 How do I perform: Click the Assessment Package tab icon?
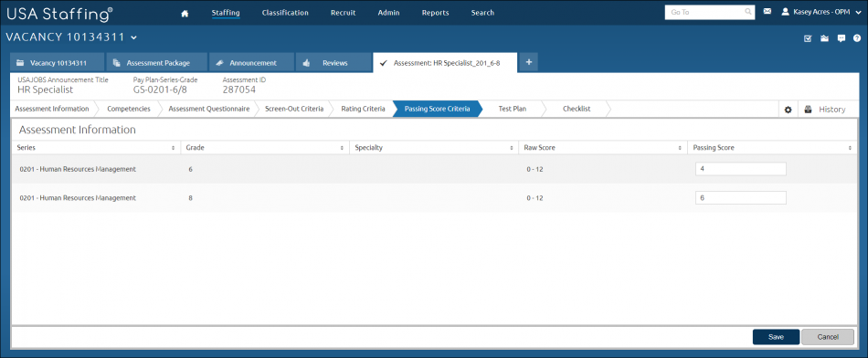(x=117, y=63)
